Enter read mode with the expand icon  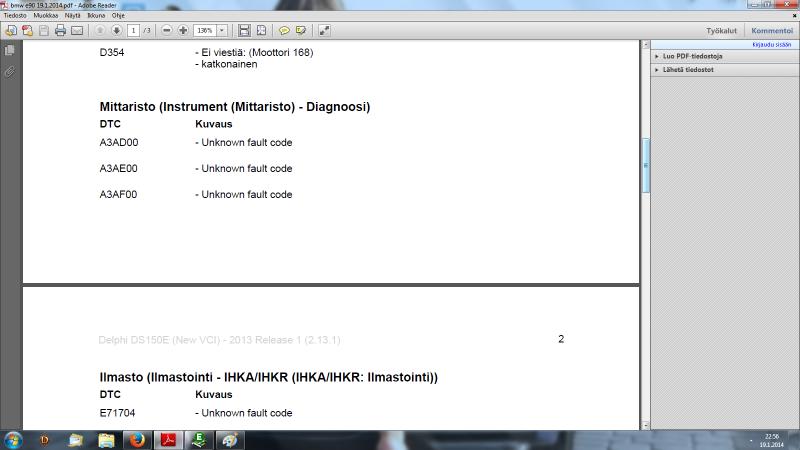[x=325, y=31]
